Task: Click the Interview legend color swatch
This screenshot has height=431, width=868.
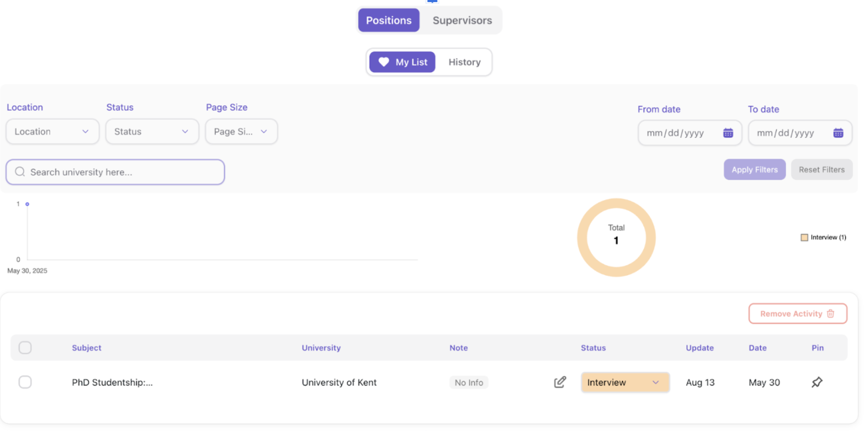Action: click(804, 237)
